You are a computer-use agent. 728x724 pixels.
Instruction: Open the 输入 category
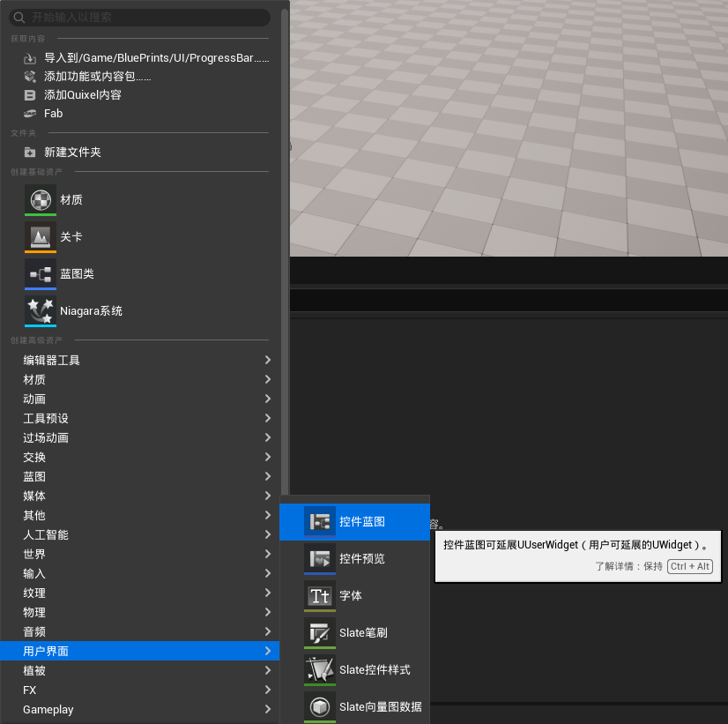click(x=140, y=573)
